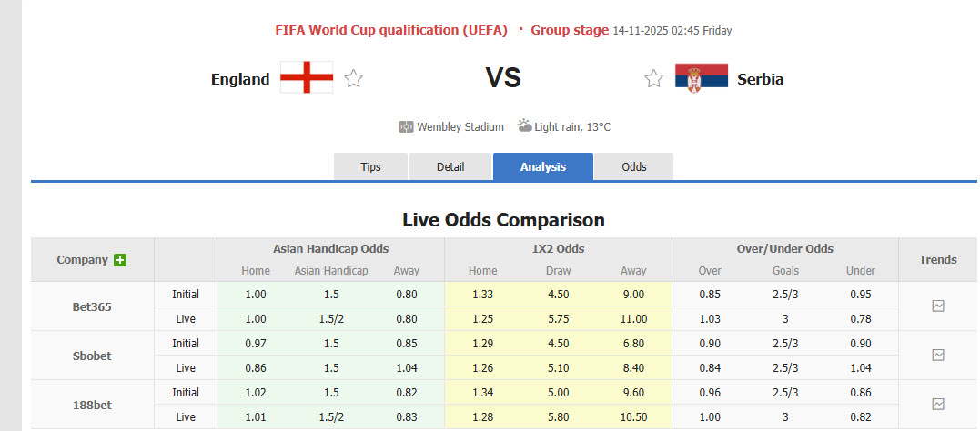
Task: Favorite England with the star icon
Action: point(354,79)
